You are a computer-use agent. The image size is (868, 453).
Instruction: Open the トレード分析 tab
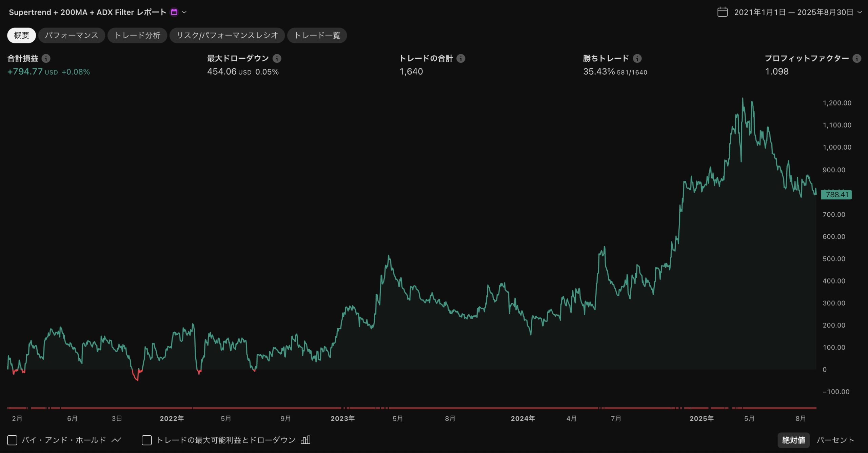coord(137,35)
